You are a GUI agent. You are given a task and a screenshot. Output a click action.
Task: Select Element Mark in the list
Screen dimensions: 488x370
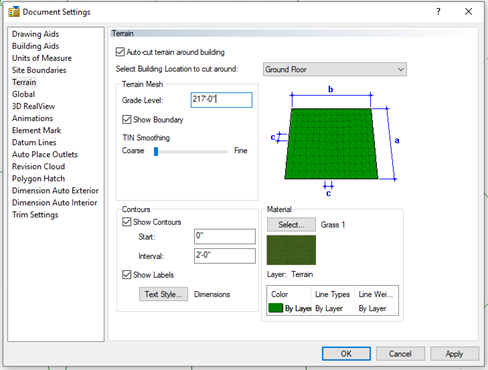pyautogui.click(x=36, y=130)
